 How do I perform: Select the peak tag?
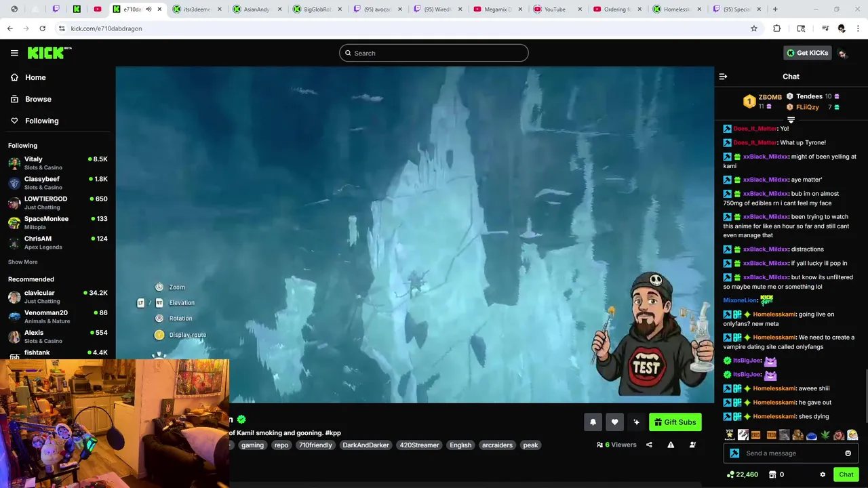(530, 445)
